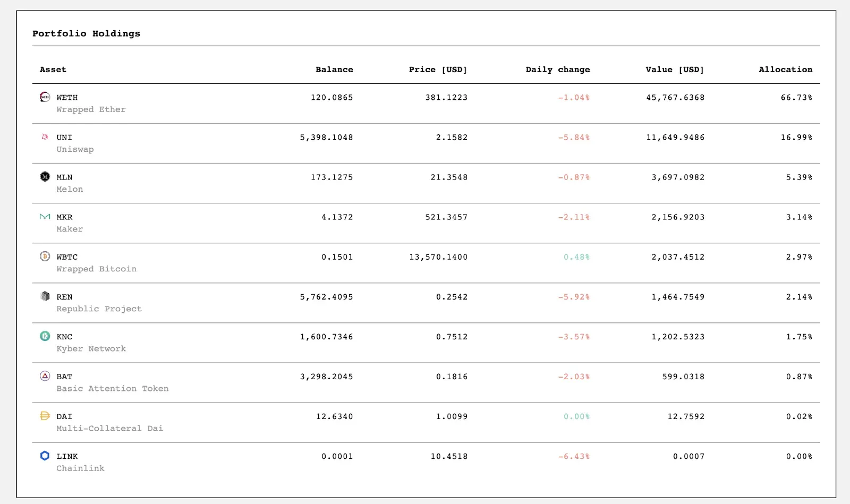Click the Basic Attention Token name
Viewport: 850px width, 504px height.
(113, 388)
